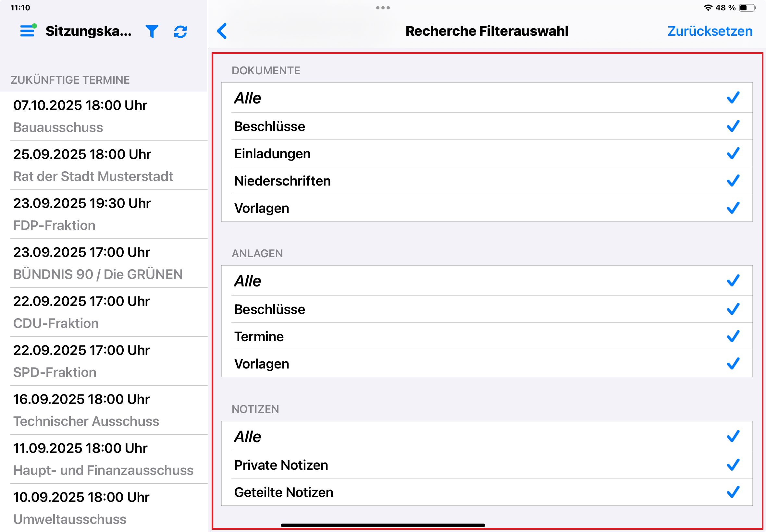Tap the Wi-Fi status icon
This screenshot has width=766, height=532.
pos(708,8)
